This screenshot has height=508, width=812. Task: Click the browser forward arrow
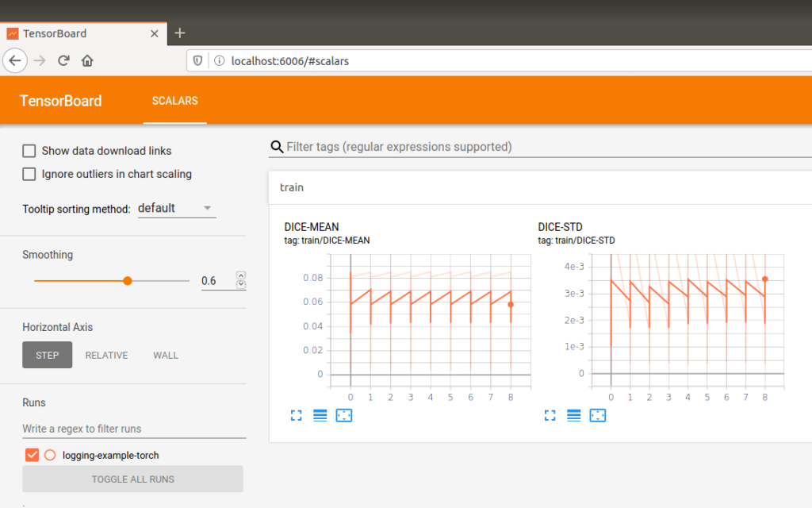(40, 60)
